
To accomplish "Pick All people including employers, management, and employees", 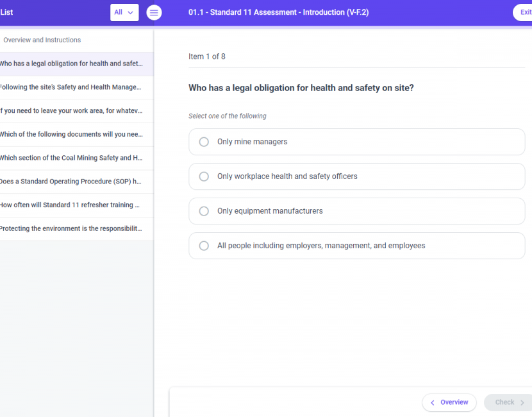I will point(356,246).
